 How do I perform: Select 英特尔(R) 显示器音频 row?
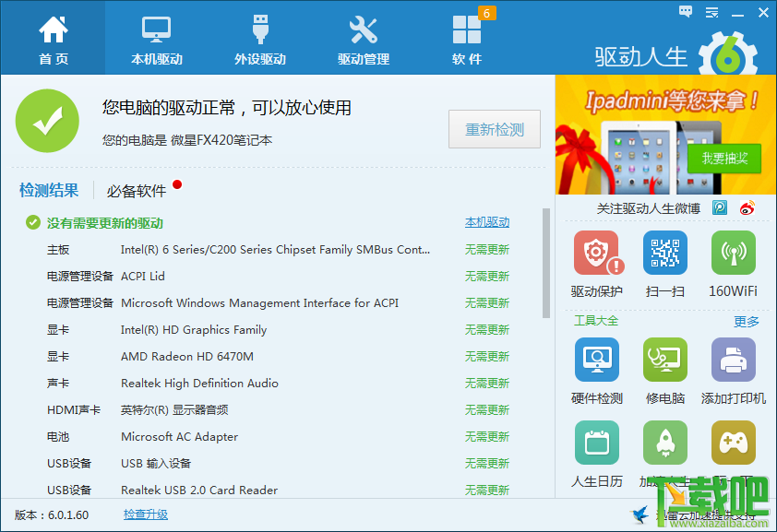tap(279, 409)
